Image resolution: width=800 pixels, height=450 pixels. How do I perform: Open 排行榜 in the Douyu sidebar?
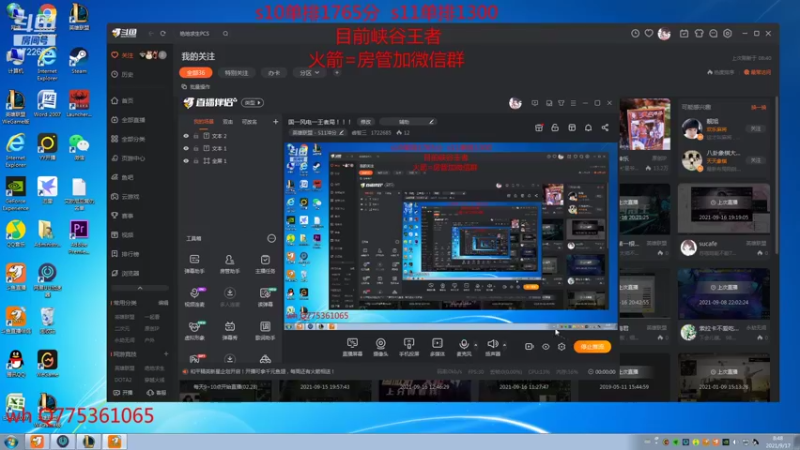click(x=126, y=254)
